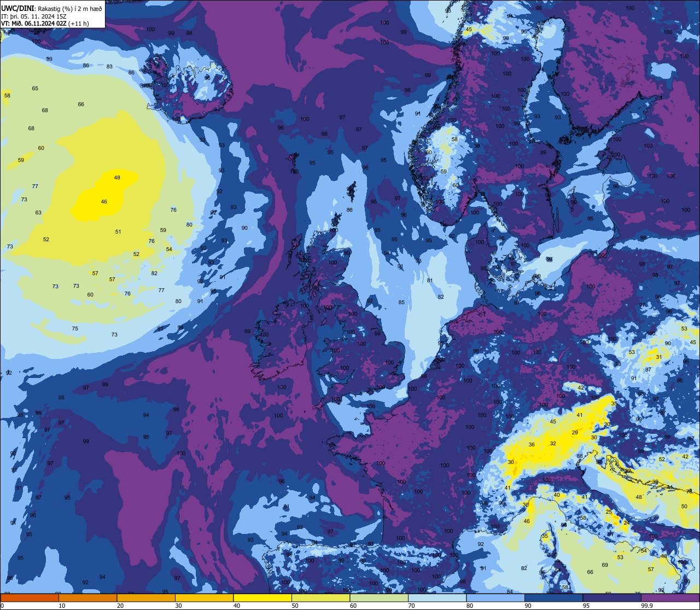The image size is (700, 610).
Task: Click the map humidity value '81' in North Sea
Action: (430, 281)
